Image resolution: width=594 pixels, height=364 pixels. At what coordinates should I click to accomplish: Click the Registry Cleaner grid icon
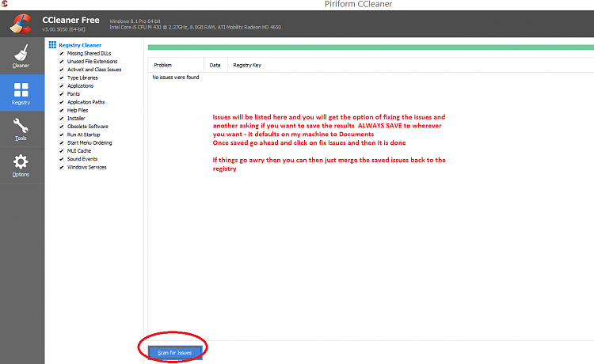pos(52,44)
